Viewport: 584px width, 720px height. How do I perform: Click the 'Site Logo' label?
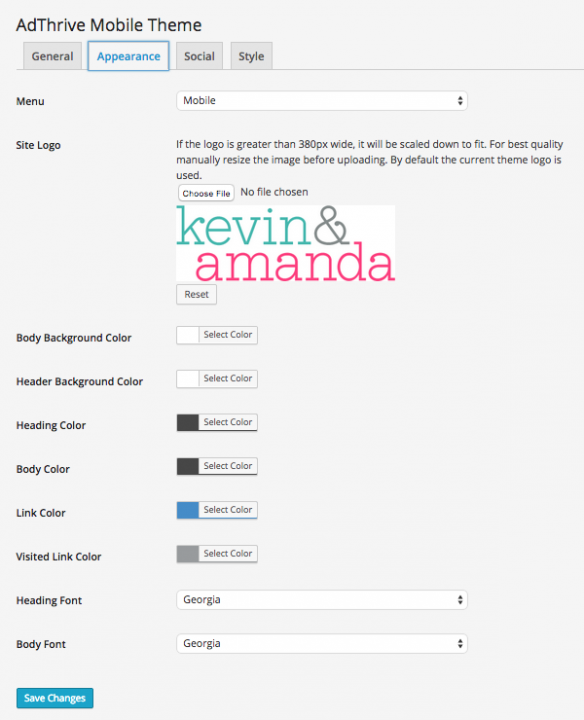click(38, 145)
